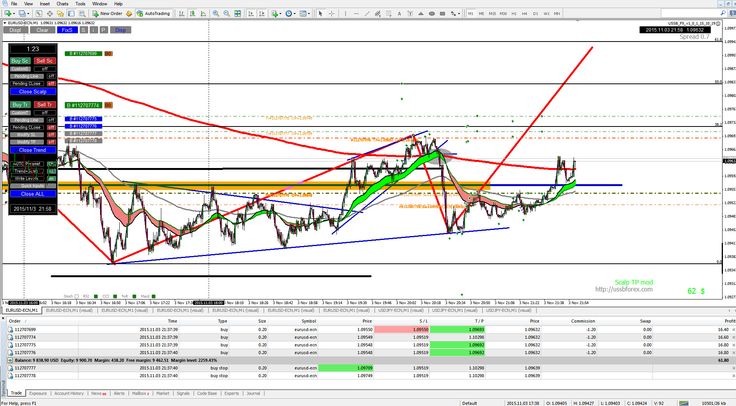Select the D1 timeframe button
The image size is (736, 406).
(535, 14)
